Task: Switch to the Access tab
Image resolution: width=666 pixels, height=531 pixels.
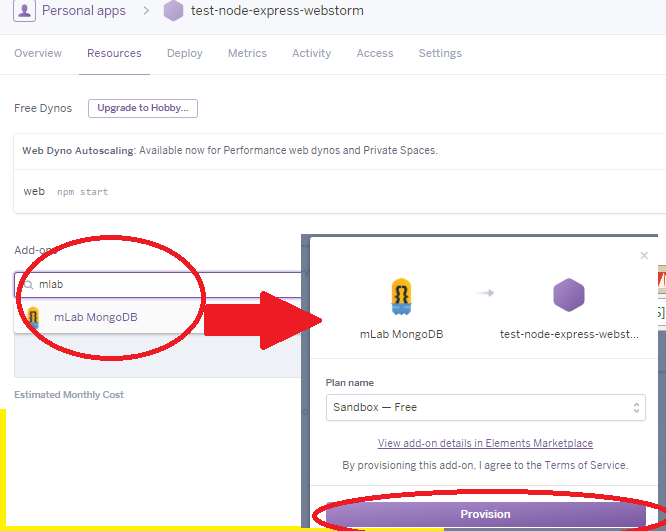Action: (375, 54)
